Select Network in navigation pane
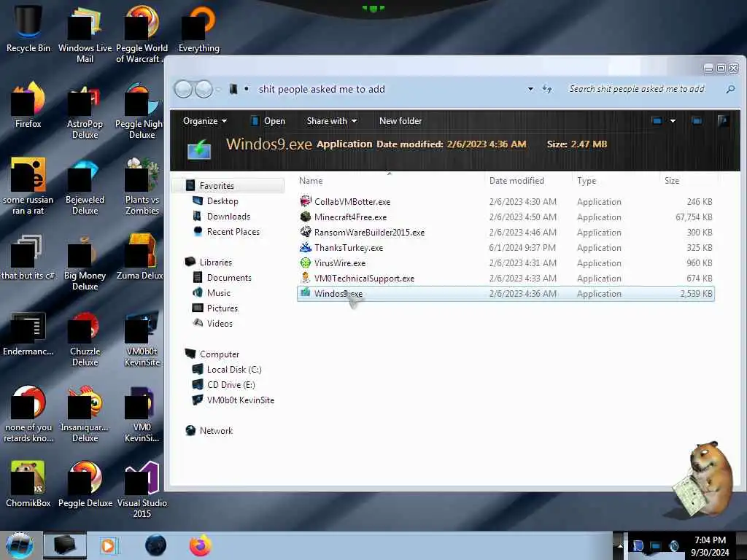The width and height of the screenshot is (747, 560). tap(216, 430)
